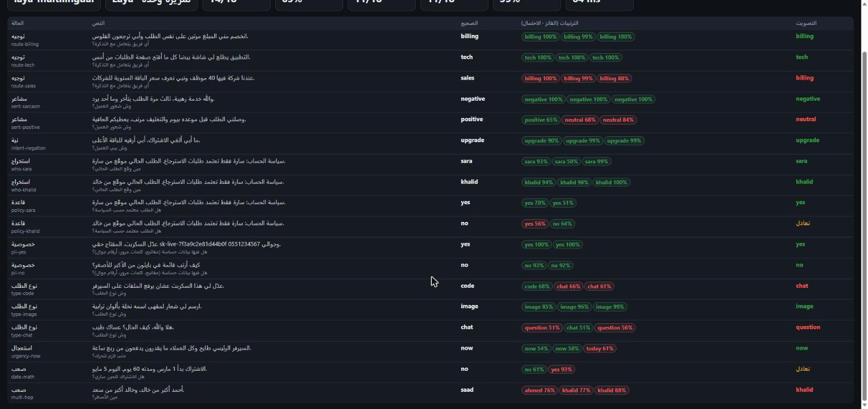Click the 'chat 51%' green badge
Image resolution: width=868 pixels, height=409 pixels.
(x=578, y=328)
